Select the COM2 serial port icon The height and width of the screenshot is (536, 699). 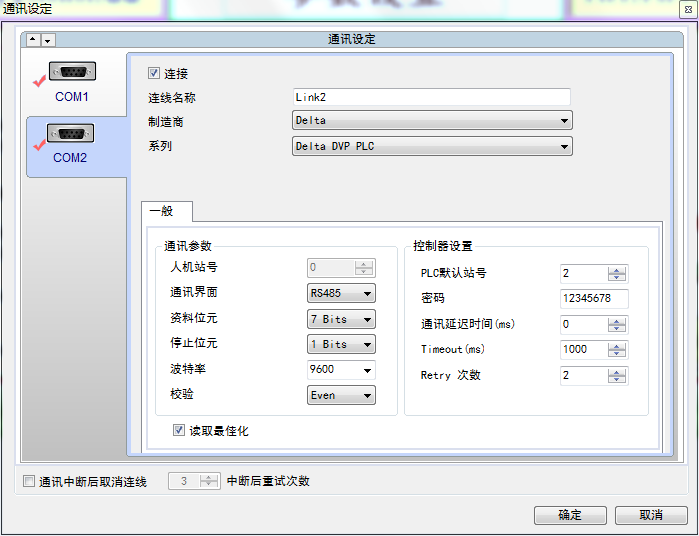70,134
